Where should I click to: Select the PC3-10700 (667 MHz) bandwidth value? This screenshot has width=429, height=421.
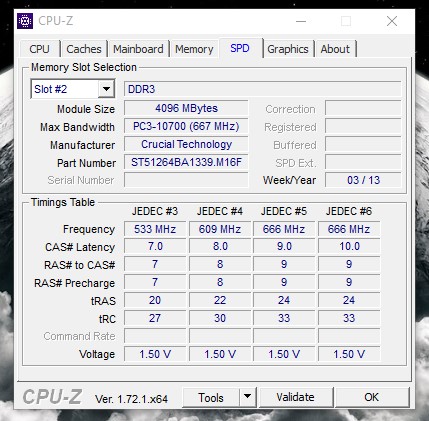(x=186, y=126)
